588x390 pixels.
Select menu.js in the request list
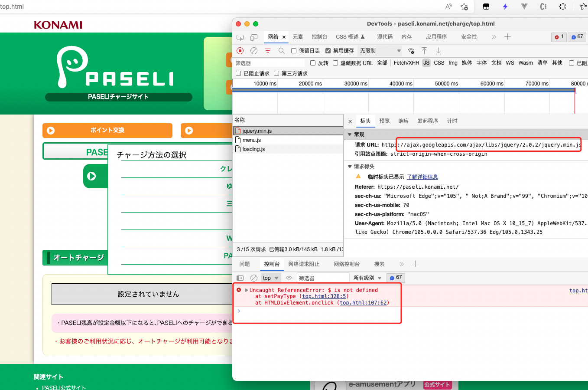click(x=252, y=140)
